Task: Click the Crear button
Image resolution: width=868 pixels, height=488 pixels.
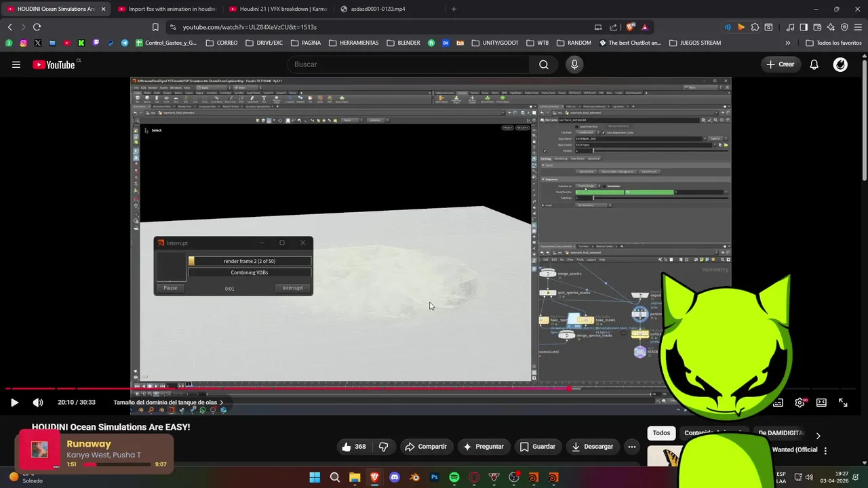Action: coord(780,64)
